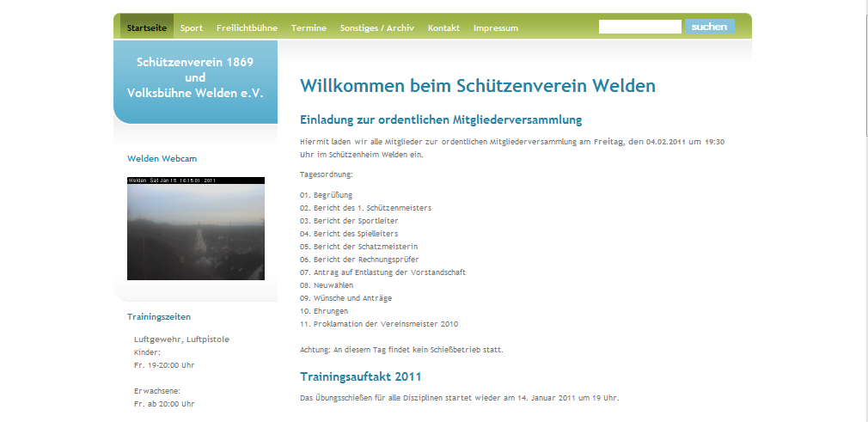Navigate to the Kontakt page

pyautogui.click(x=443, y=28)
